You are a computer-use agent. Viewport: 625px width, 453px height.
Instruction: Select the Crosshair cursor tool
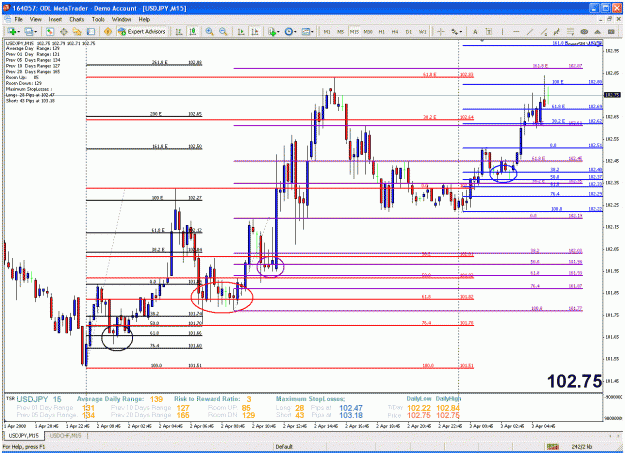(440, 32)
